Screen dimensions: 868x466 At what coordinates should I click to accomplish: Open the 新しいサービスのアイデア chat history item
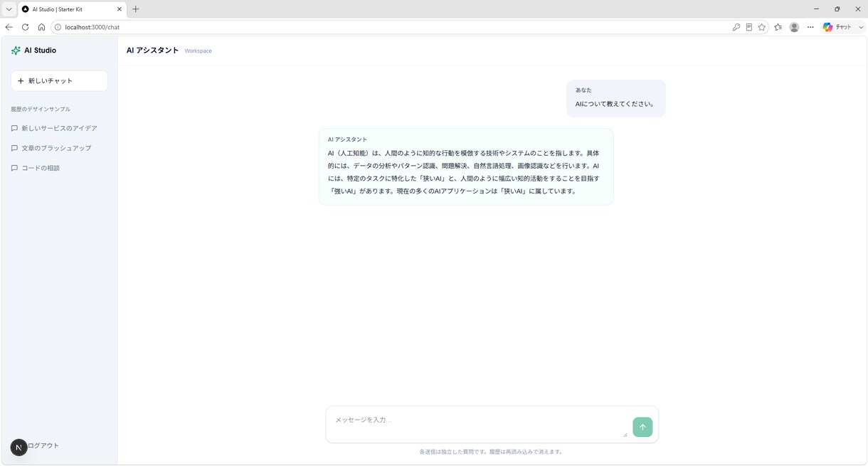point(59,128)
